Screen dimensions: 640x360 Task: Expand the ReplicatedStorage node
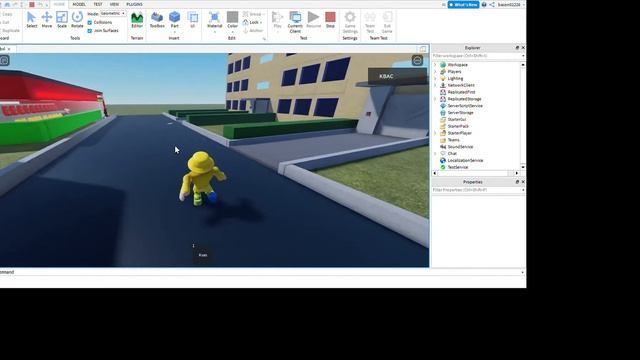(435, 99)
